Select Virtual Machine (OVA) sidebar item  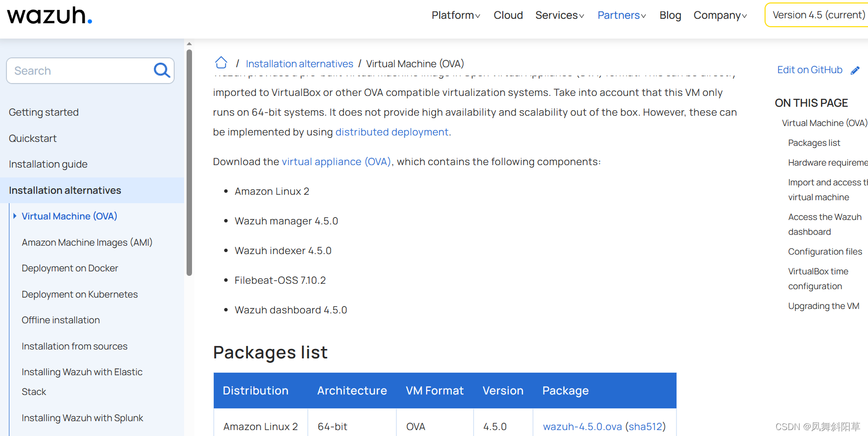click(x=69, y=216)
